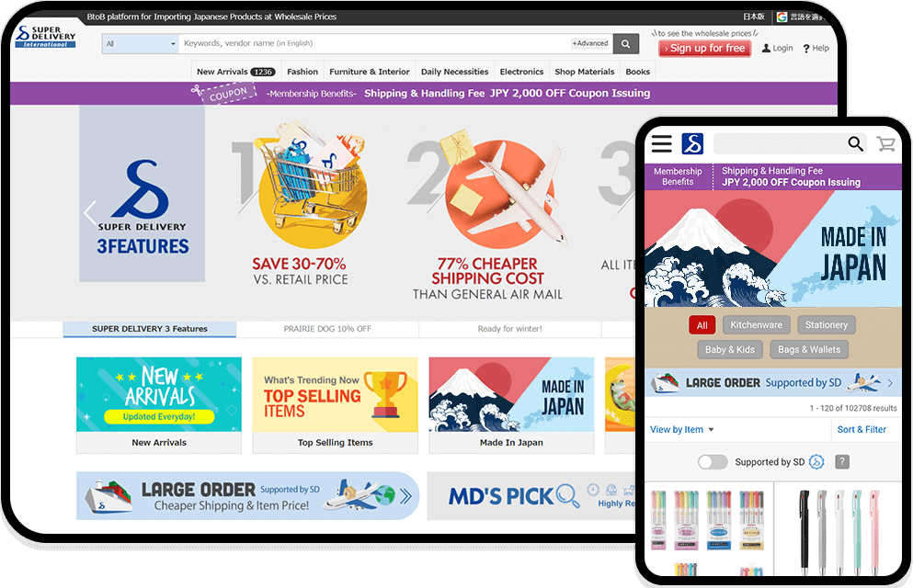The width and height of the screenshot is (913, 588).
Task: Click the Super Delivery International logo
Action: click(x=45, y=36)
